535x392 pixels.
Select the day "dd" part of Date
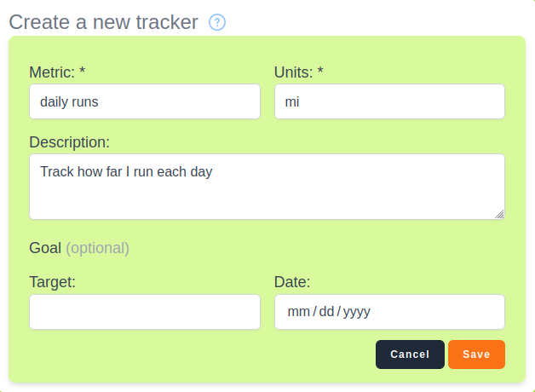point(326,312)
